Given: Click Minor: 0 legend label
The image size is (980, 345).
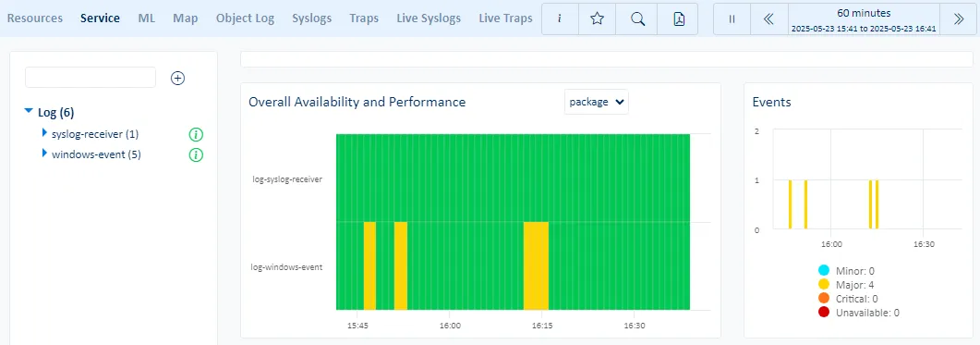Looking at the screenshot, I should click(x=854, y=271).
